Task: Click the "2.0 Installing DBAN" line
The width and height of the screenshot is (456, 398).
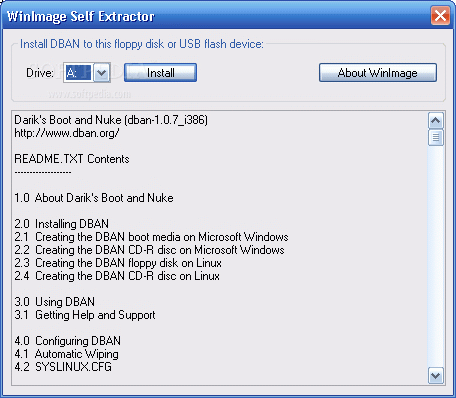Action: (62, 224)
